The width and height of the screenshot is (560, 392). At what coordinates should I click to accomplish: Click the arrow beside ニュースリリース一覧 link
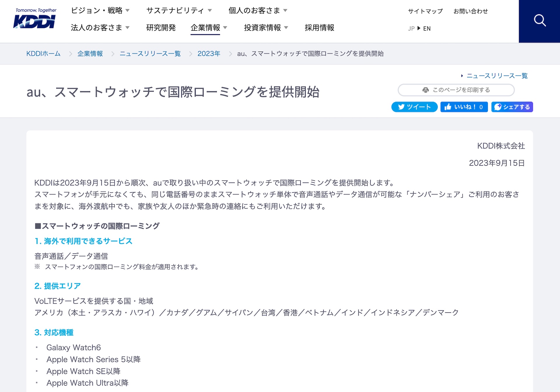[462, 76]
